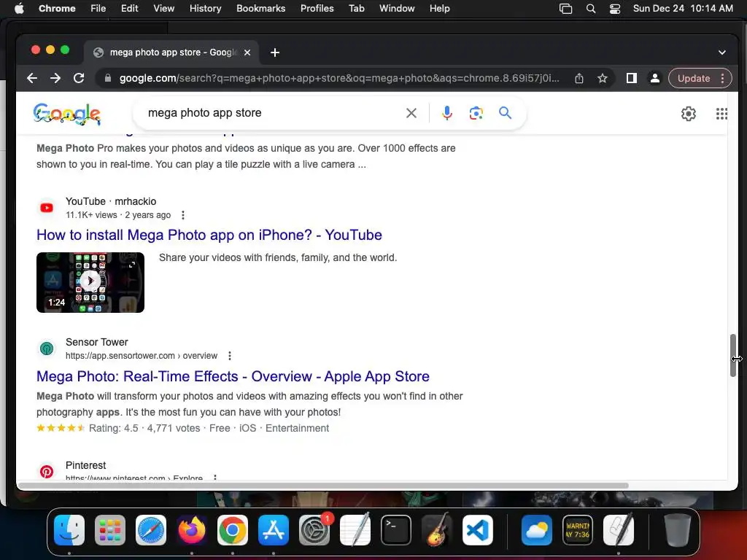747x560 pixels.
Task: Open GarageBand from the Dock
Action: click(x=437, y=530)
